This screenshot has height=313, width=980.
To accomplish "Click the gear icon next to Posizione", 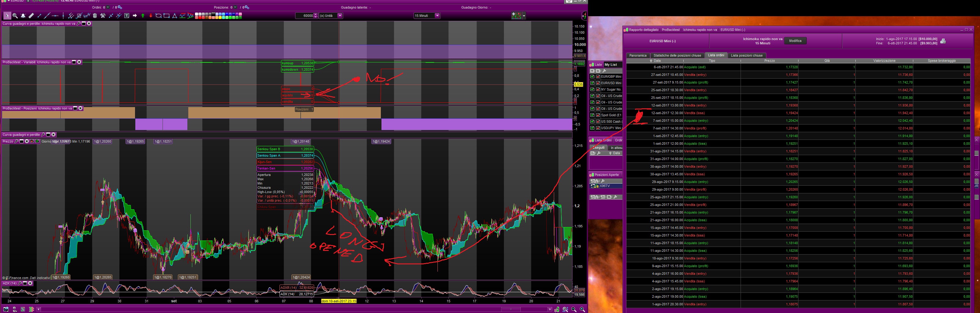I will click(246, 7).
